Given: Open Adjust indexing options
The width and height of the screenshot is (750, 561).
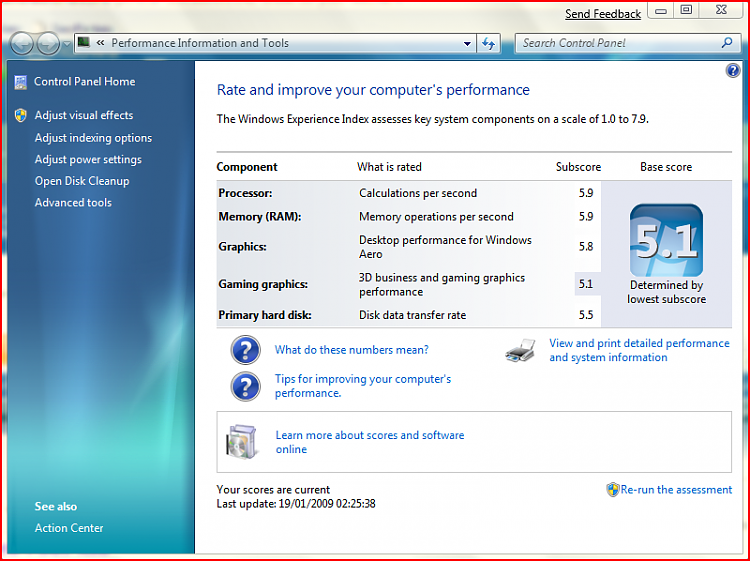Looking at the screenshot, I should point(93,138).
